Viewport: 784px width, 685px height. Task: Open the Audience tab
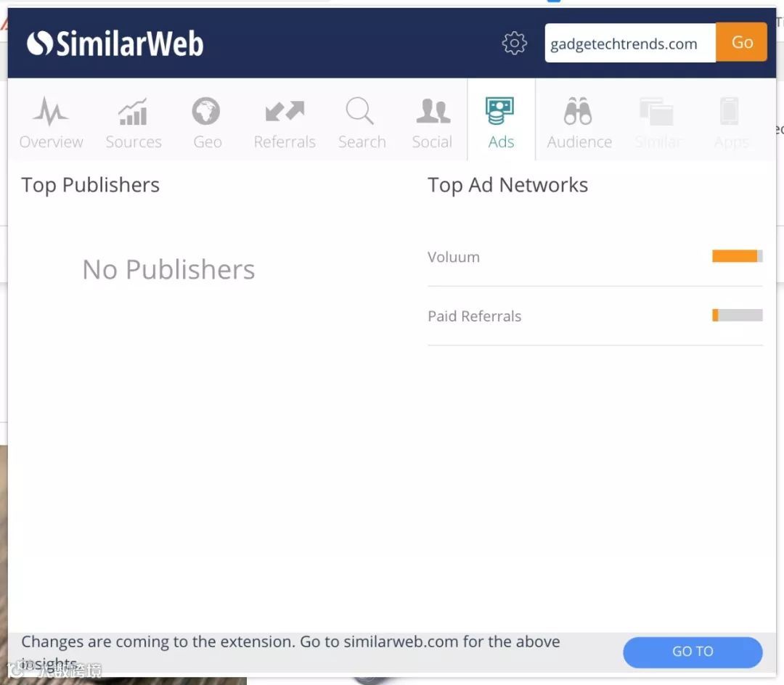click(x=579, y=123)
